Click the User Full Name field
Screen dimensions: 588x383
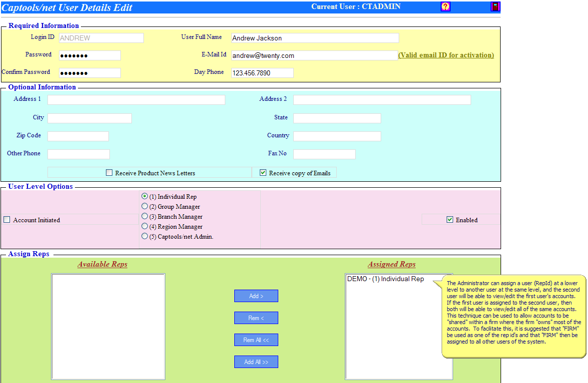tap(315, 38)
